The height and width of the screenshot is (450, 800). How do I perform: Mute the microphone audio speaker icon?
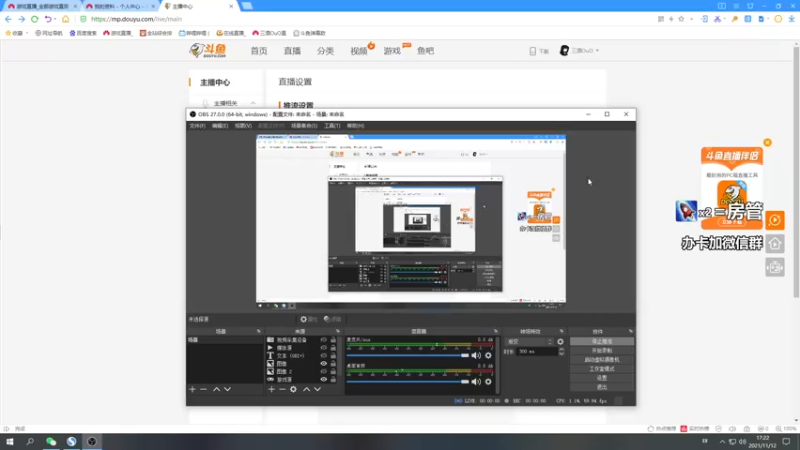coord(476,355)
